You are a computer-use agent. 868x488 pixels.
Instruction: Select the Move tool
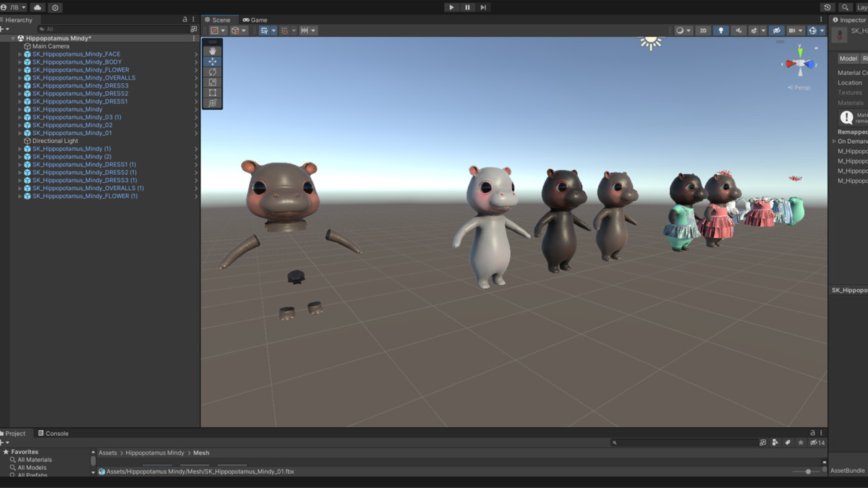[x=213, y=61]
